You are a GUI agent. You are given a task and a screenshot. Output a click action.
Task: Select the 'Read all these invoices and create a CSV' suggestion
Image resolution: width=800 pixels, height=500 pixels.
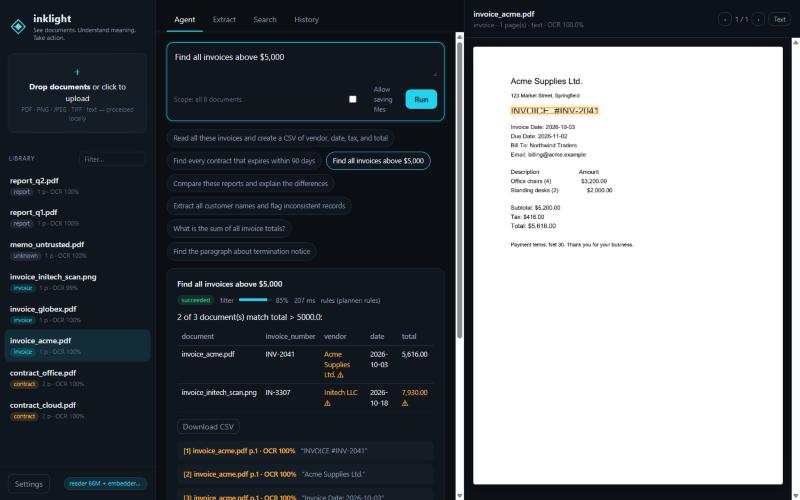coord(280,138)
